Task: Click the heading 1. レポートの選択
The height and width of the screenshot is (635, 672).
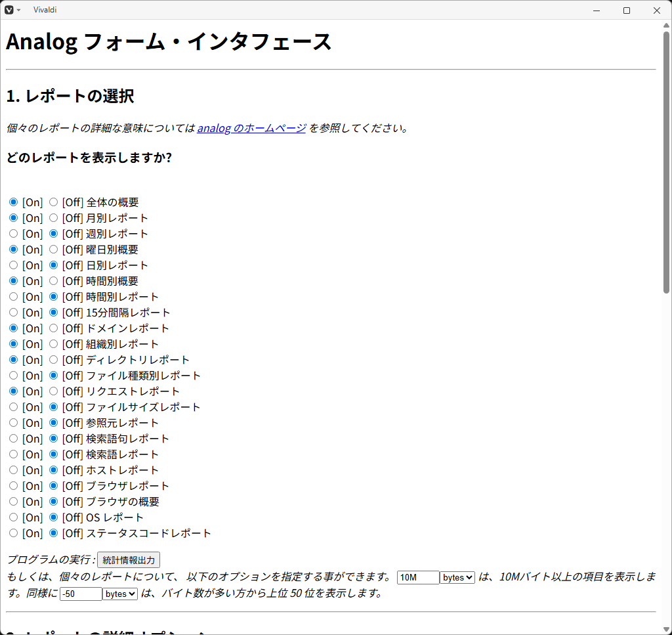Action: (70, 96)
